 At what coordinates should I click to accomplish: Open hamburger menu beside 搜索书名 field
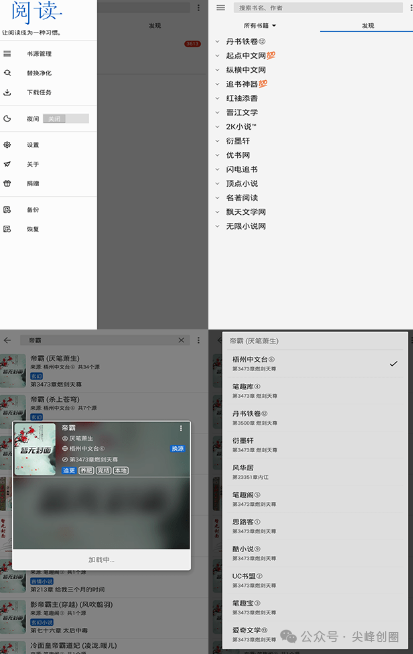pos(221,8)
